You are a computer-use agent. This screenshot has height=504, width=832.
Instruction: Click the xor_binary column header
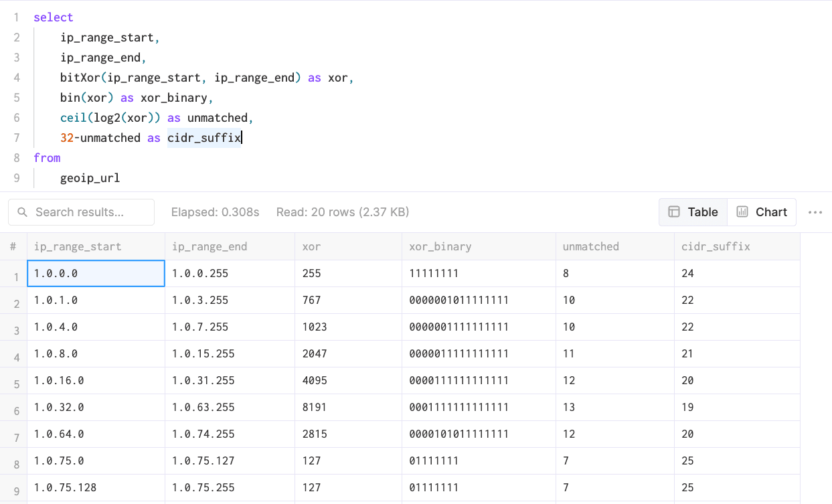point(440,246)
